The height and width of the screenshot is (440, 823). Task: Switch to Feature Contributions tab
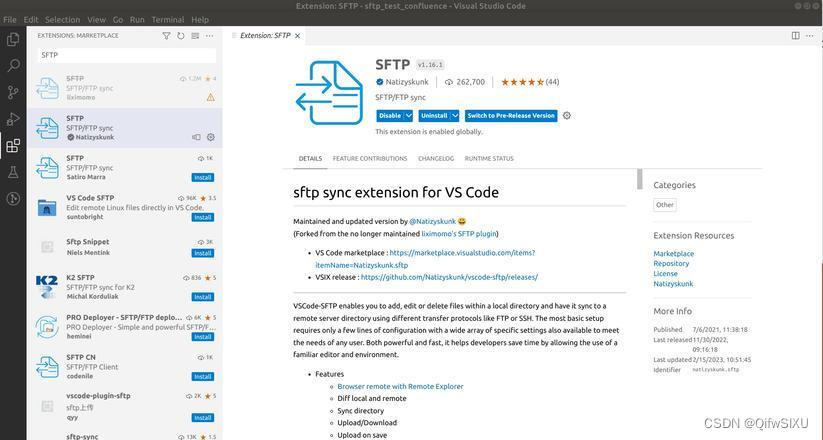(370, 159)
